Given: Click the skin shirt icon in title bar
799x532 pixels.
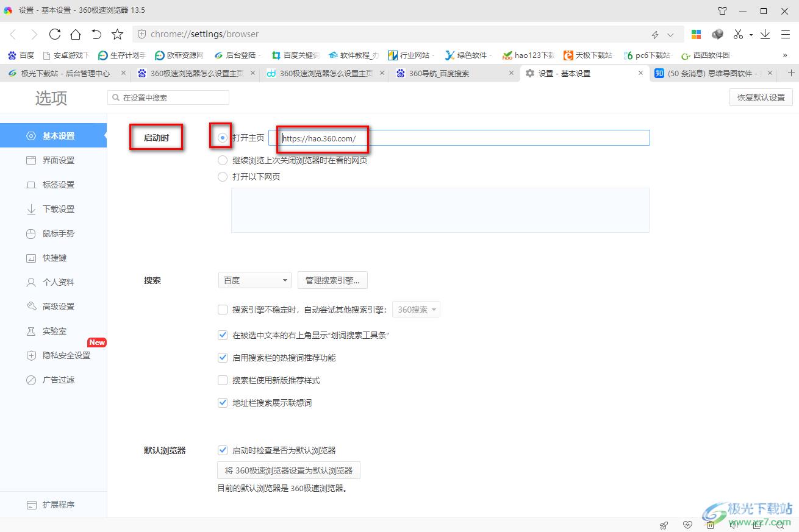Looking at the screenshot, I should tap(723, 10).
